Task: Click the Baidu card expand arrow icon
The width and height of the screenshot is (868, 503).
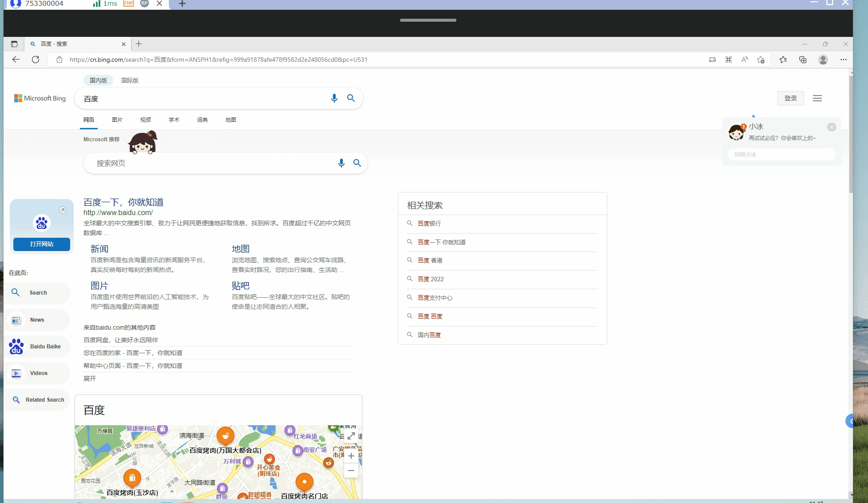Action: point(63,210)
